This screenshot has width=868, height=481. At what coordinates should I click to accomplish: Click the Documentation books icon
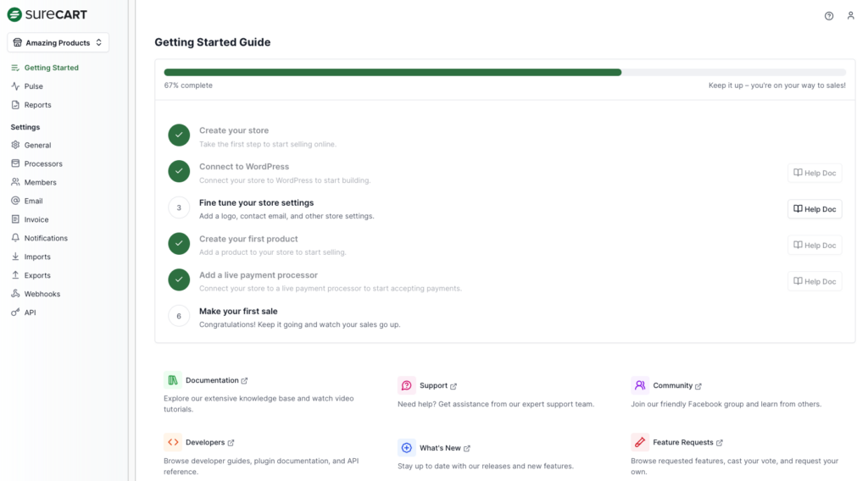pyautogui.click(x=173, y=380)
